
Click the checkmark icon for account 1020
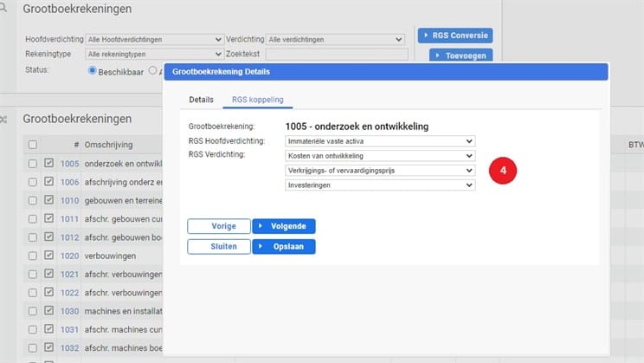(48, 255)
